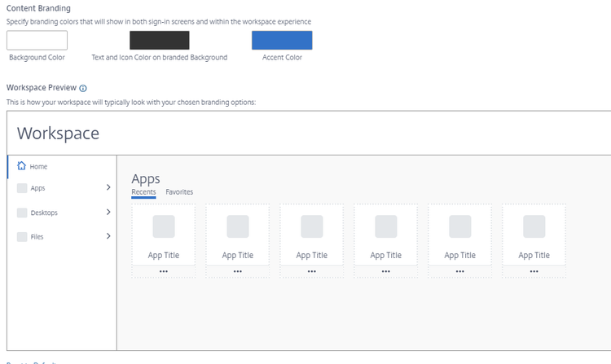Image resolution: width=611 pixels, height=364 pixels.
Task: Open the fifth app card's ellipsis menu
Action: point(459,271)
